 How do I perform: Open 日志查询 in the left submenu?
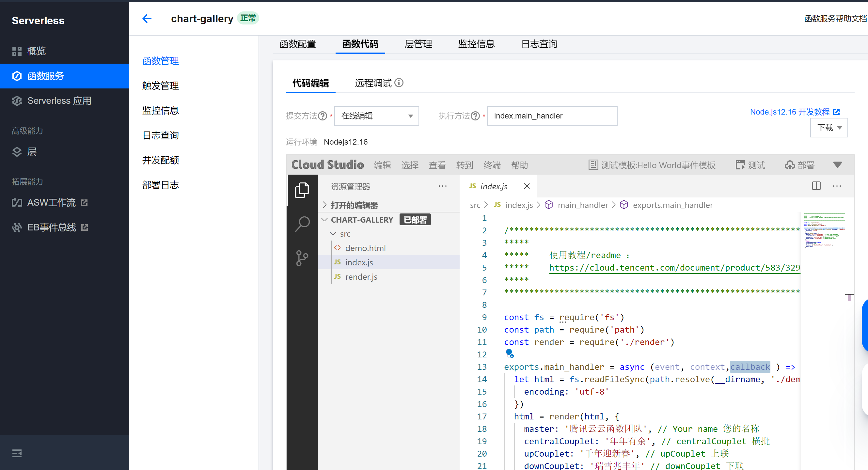160,135
